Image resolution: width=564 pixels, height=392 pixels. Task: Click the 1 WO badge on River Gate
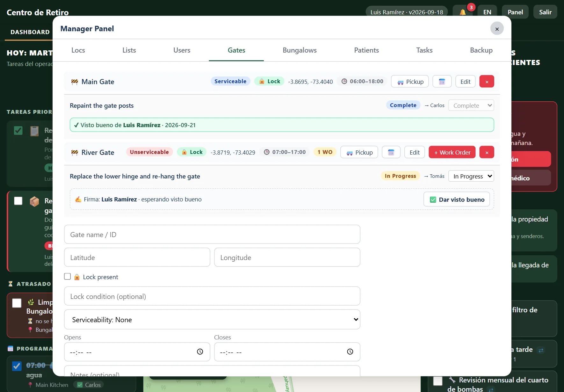coord(325,152)
